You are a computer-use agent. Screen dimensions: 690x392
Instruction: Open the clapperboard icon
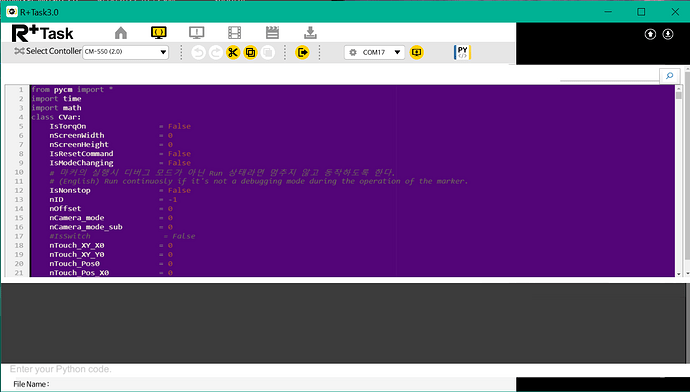pos(272,33)
